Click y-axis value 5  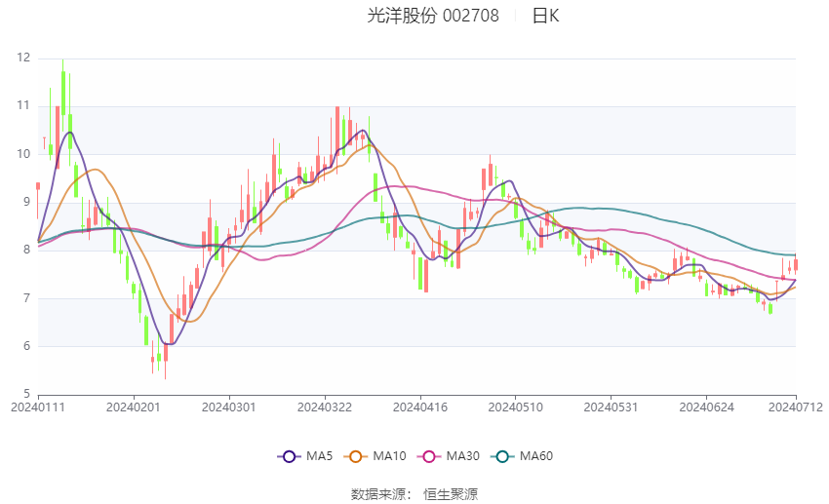(26, 394)
